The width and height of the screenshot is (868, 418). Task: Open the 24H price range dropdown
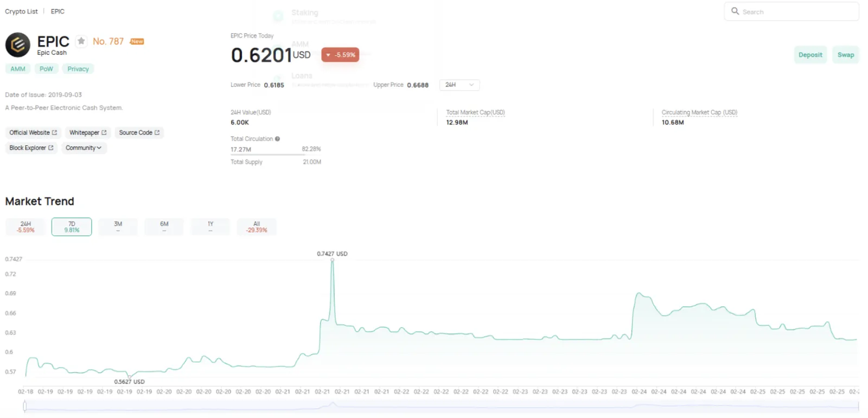pos(459,85)
